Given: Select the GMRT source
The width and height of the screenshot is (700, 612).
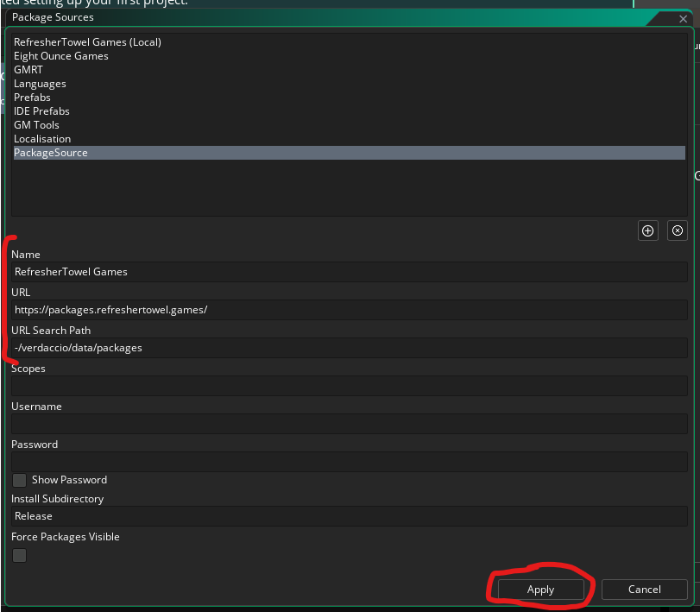Looking at the screenshot, I should tap(349, 70).
